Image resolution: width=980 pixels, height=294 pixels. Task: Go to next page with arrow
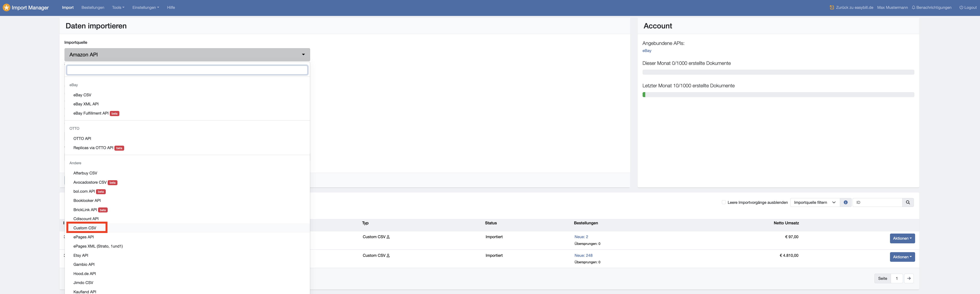pyautogui.click(x=908, y=278)
